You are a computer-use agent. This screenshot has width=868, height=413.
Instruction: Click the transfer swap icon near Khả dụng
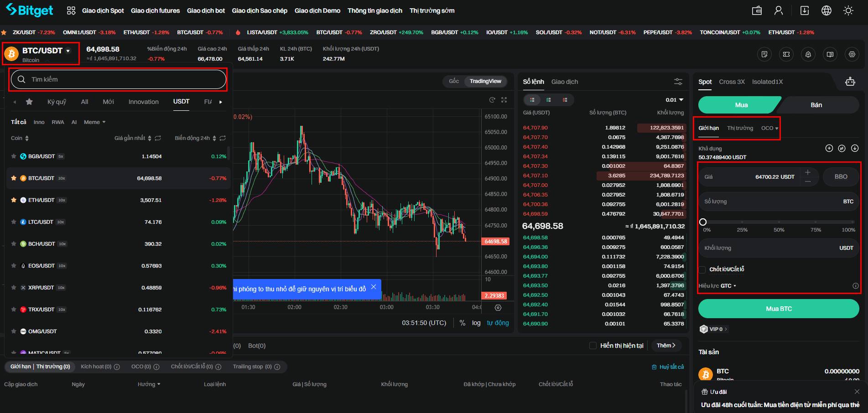click(842, 148)
